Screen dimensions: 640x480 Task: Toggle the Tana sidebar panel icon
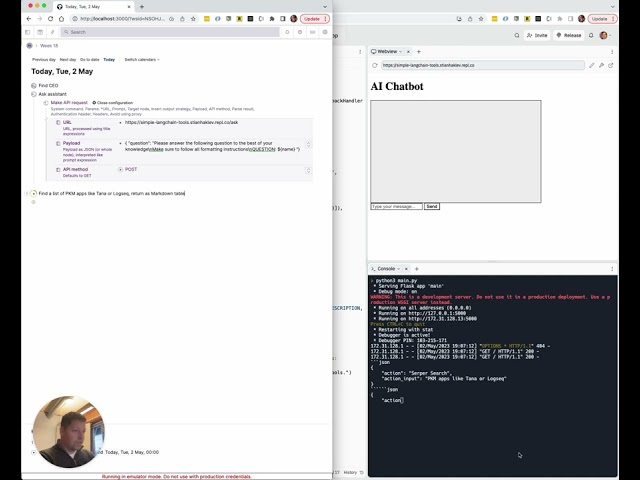click(28, 32)
